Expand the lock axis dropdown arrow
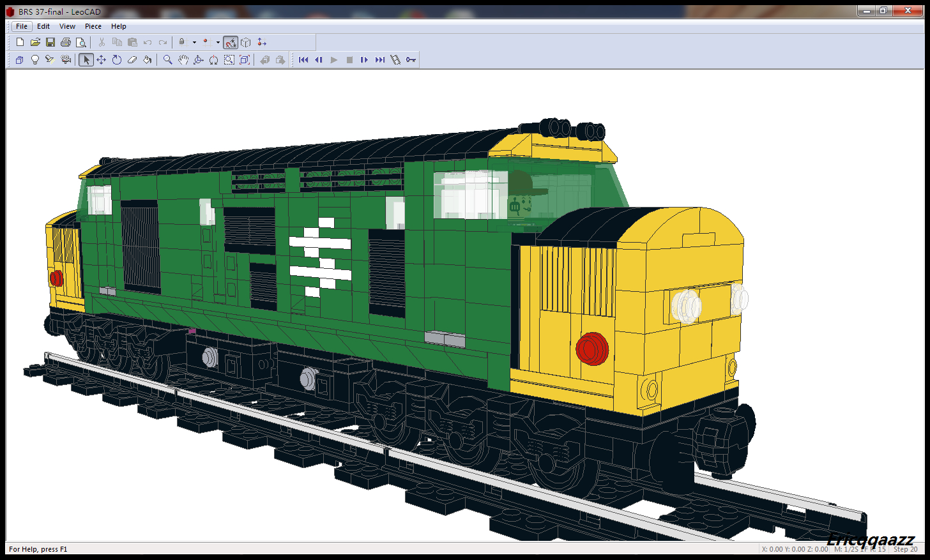The width and height of the screenshot is (930, 560). pos(194,43)
